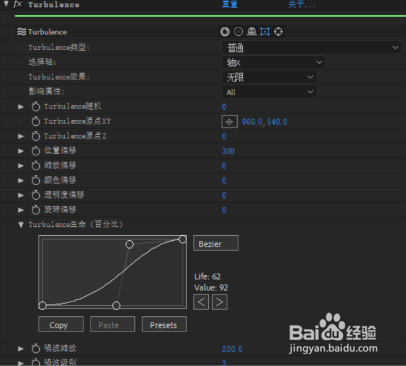Expand the 旋转偏移 property arrow
Image resolution: width=406 pixels, height=366 pixels.
pyautogui.click(x=21, y=210)
